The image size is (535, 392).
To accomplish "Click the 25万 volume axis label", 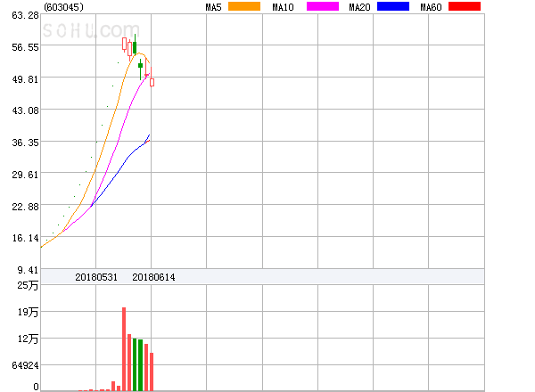I will [x=28, y=285].
